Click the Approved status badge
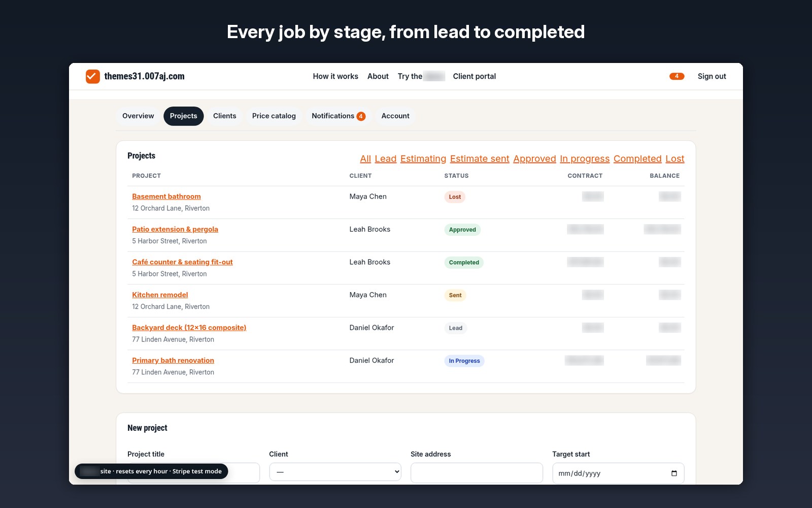This screenshot has height=508, width=812. pos(462,230)
